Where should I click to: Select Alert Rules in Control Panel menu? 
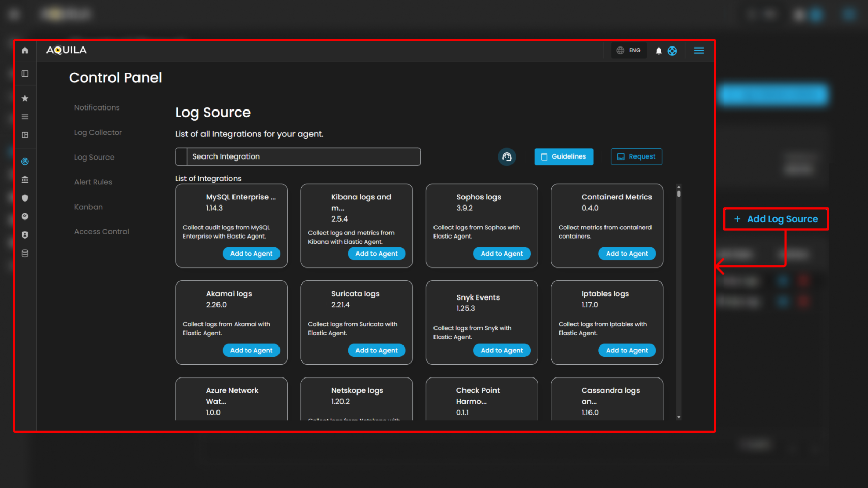coord(93,182)
